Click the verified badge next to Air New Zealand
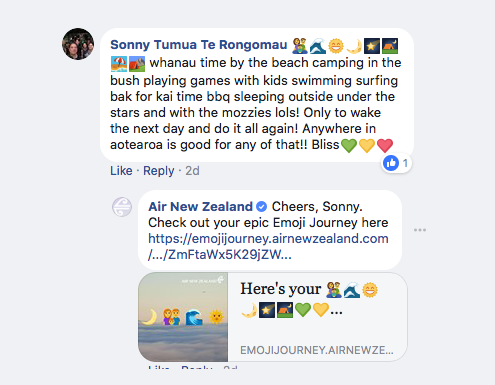The image size is (495, 385). click(x=262, y=207)
